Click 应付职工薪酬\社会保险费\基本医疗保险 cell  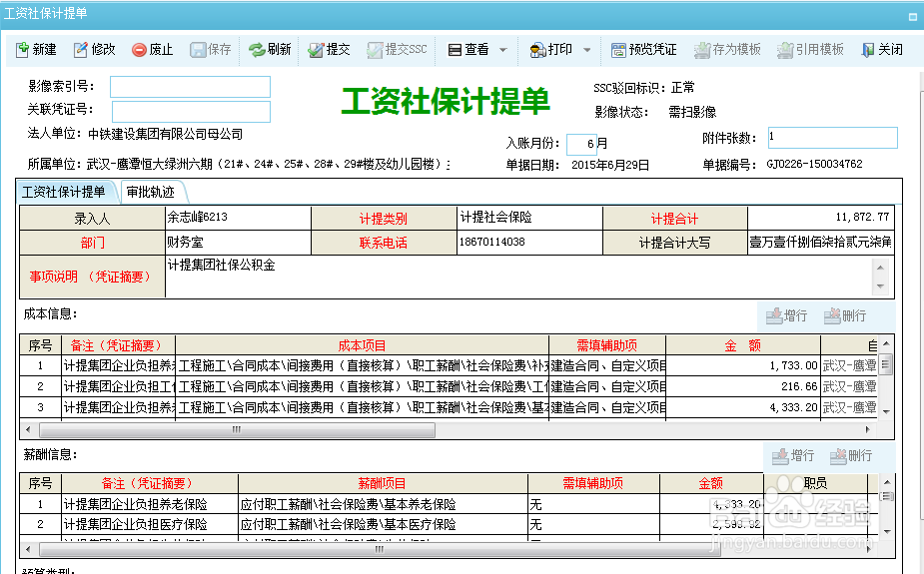click(x=383, y=524)
